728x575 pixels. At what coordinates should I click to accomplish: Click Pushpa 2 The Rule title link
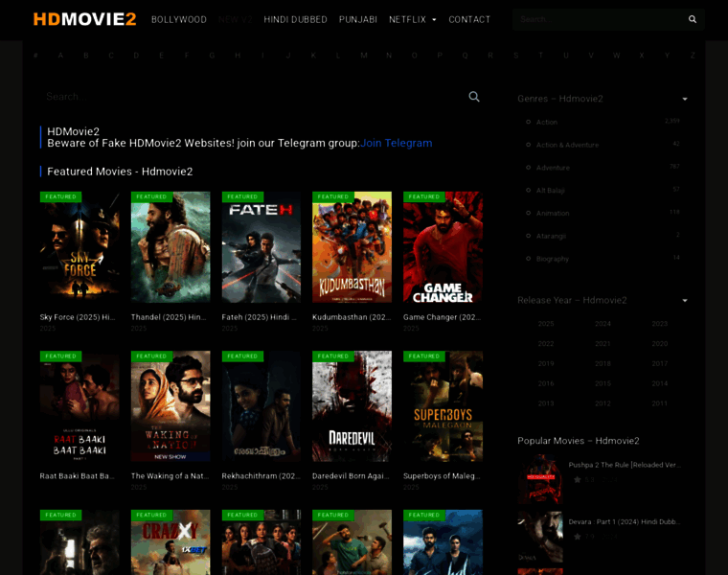[x=625, y=465]
